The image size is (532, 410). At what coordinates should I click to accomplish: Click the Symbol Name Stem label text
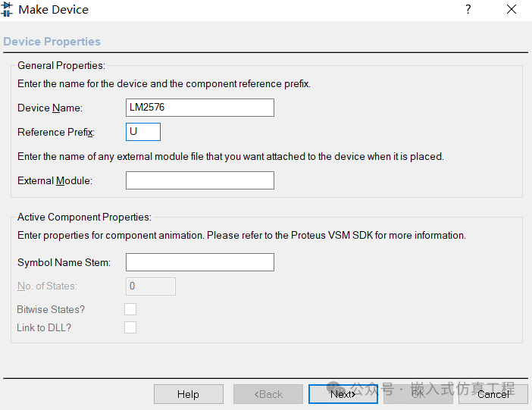point(64,263)
